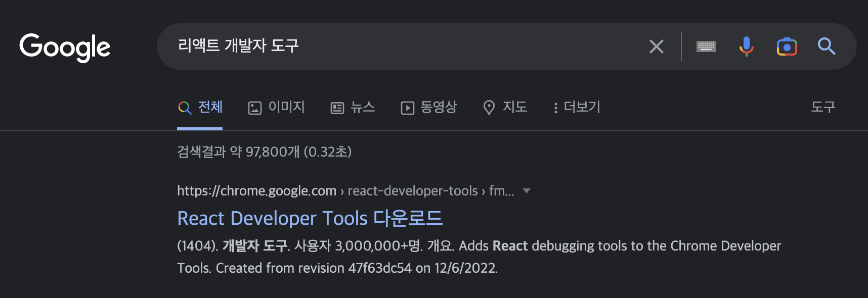Open the React Developer Tools 다운로드 link
The image size is (868, 298).
(x=310, y=218)
